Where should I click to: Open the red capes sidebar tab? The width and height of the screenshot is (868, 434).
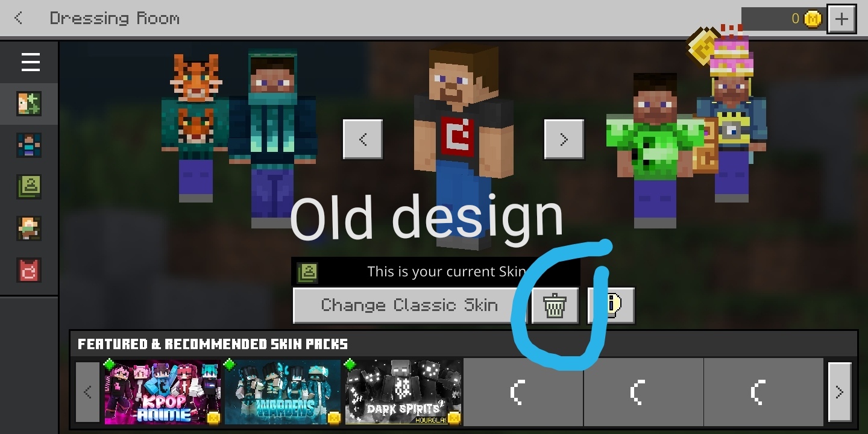(29, 271)
